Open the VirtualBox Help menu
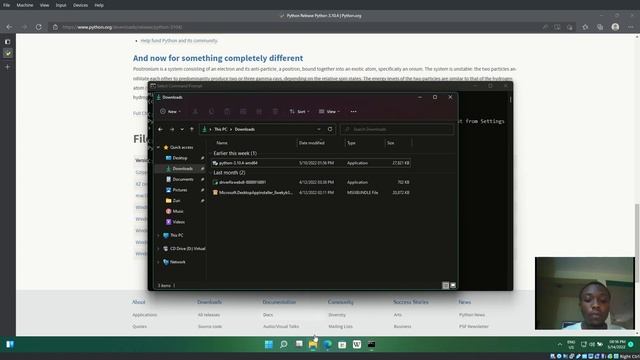Screen dimensions: 640x360 click(x=99, y=5)
